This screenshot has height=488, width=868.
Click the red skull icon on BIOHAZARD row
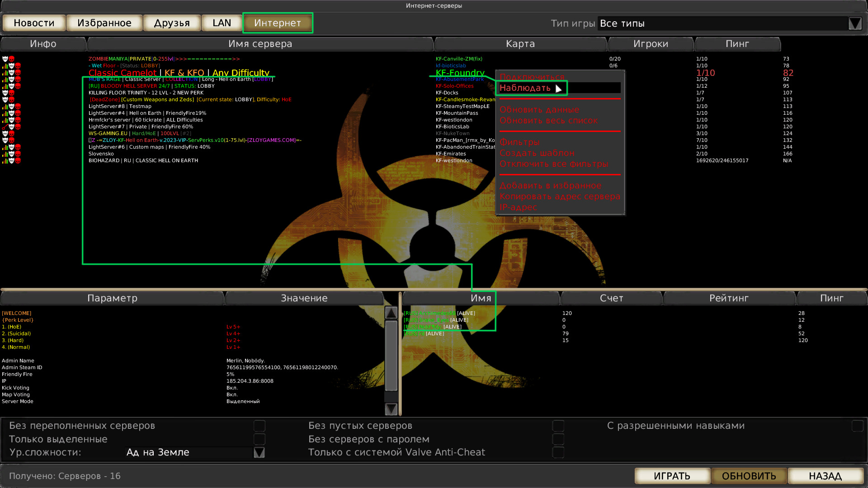click(x=18, y=161)
